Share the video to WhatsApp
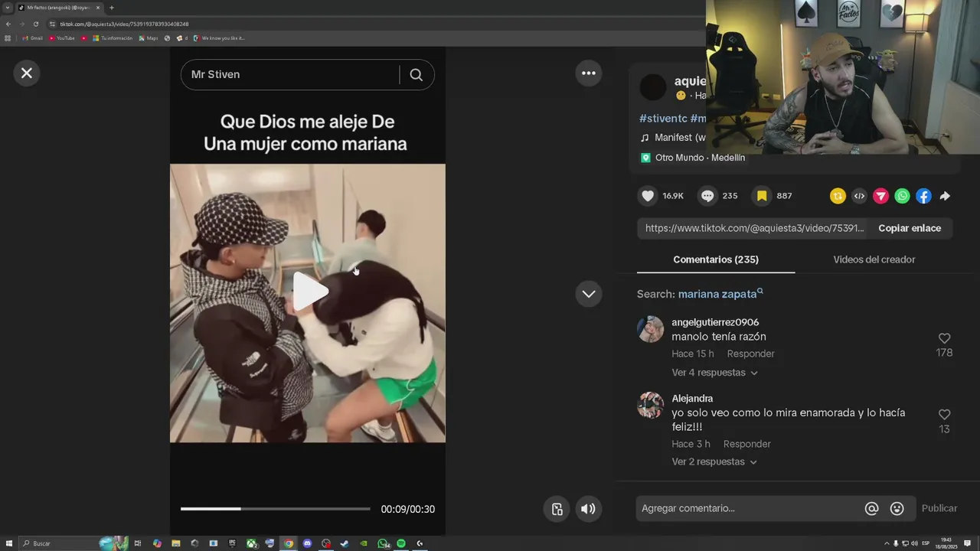Viewport: 980px width, 551px height. tap(902, 196)
